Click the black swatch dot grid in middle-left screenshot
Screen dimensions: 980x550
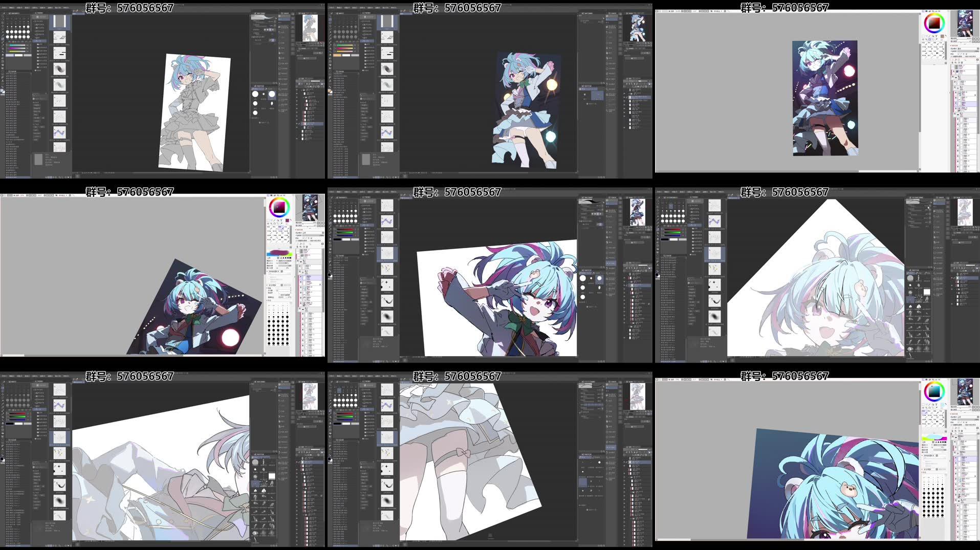279,325
